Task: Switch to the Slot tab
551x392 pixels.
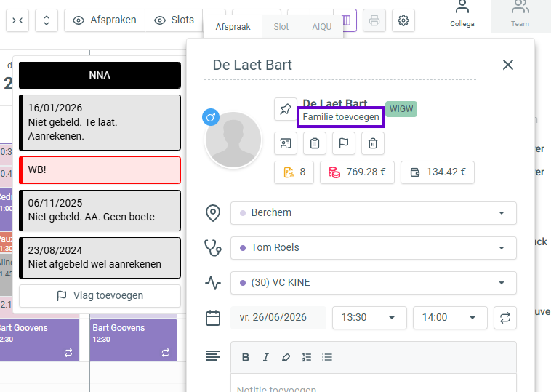Action: point(281,27)
